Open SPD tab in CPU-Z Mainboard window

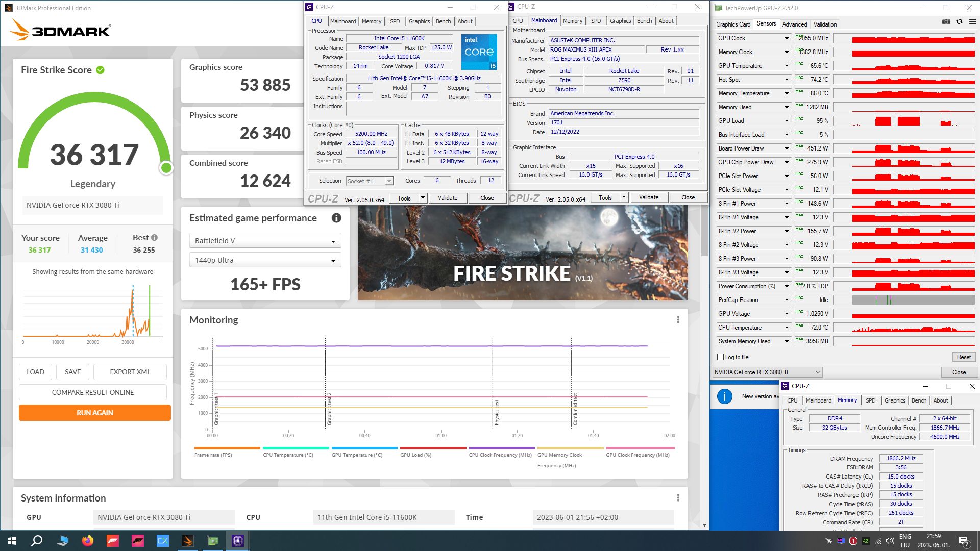click(x=596, y=21)
